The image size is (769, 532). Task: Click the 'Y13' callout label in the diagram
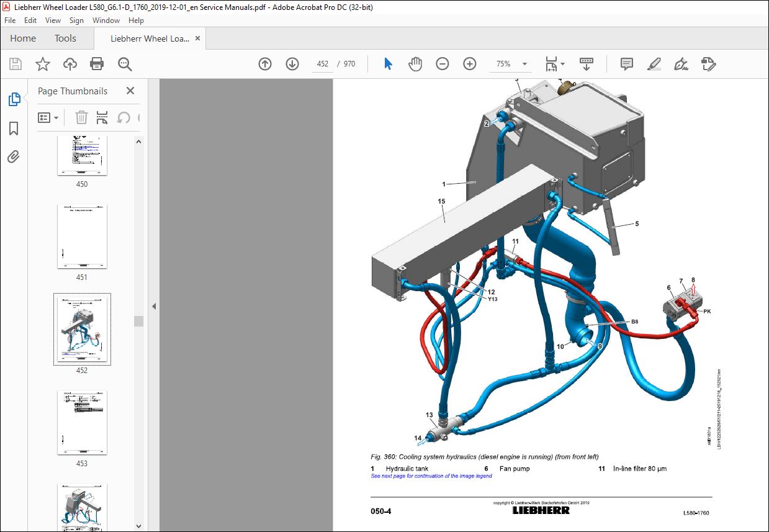(492, 299)
